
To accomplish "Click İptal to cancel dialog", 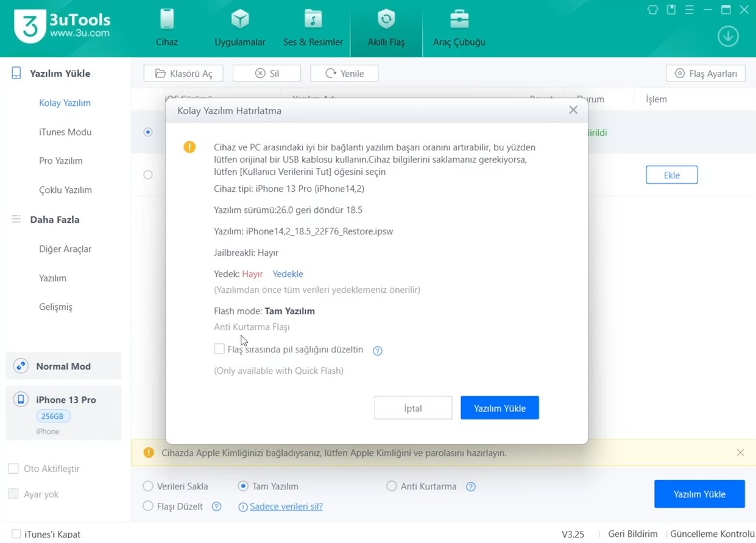I will coord(413,408).
